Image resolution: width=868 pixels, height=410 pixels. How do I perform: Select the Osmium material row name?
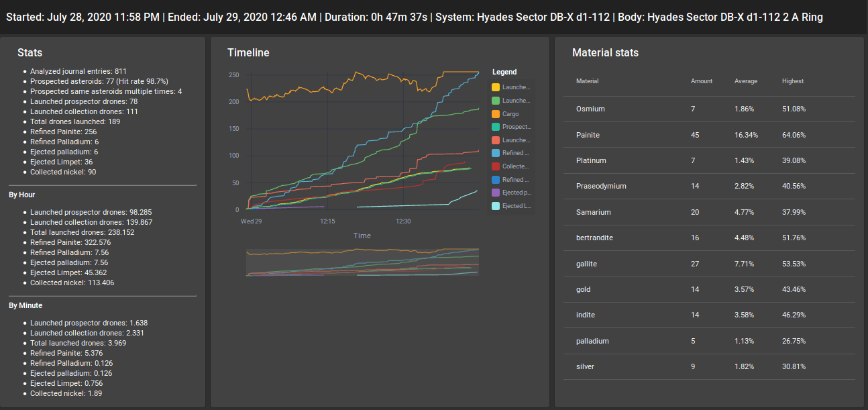tap(590, 109)
